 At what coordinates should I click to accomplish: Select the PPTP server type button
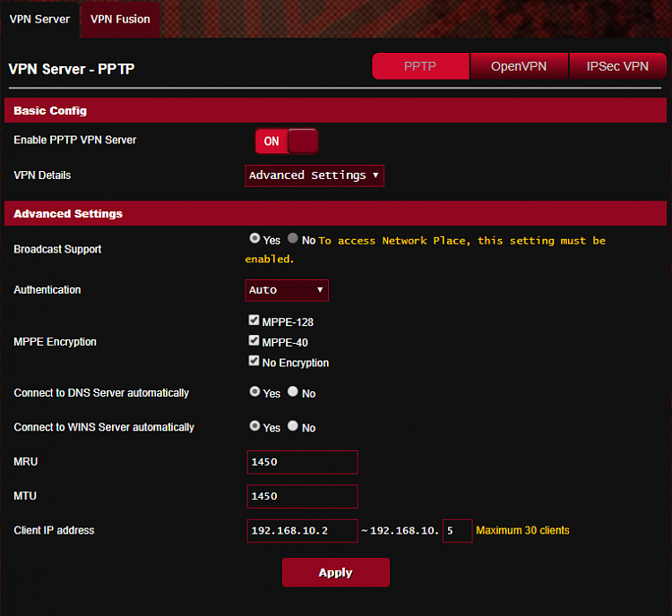pyautogui.click(x=420, y=66)
